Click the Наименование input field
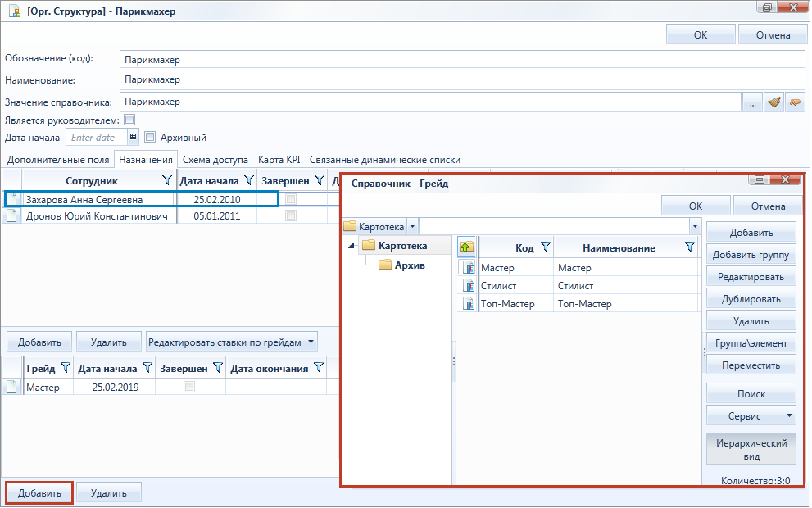Viewport: 812px width, 508px height. pos(462,79)
